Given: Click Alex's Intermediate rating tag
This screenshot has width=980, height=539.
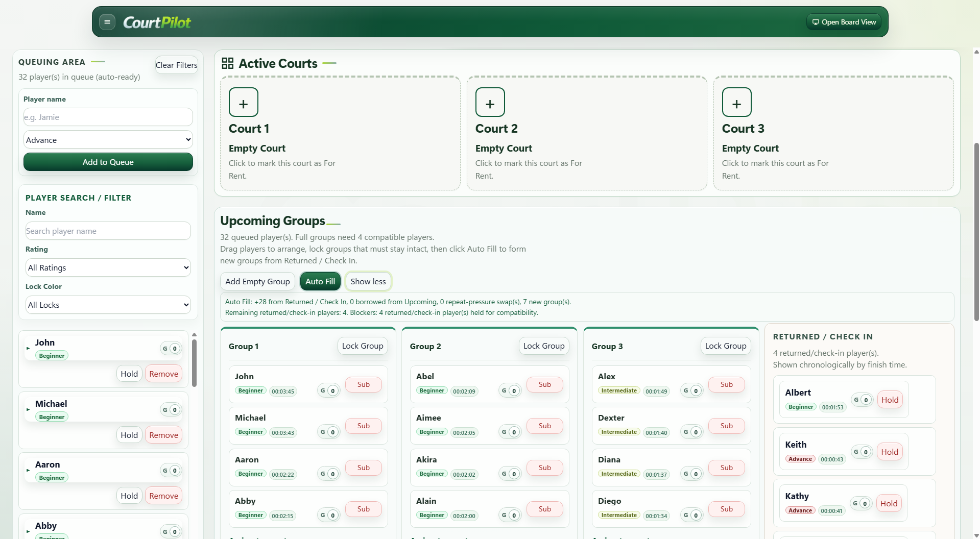Looking at the screenshot, I should pos(619,390).
